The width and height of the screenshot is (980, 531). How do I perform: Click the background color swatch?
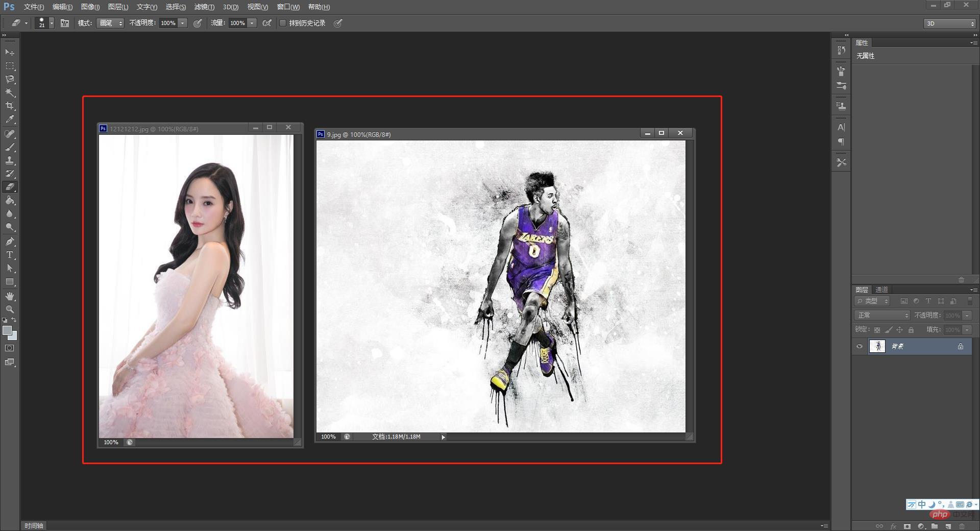pos(14,336)
